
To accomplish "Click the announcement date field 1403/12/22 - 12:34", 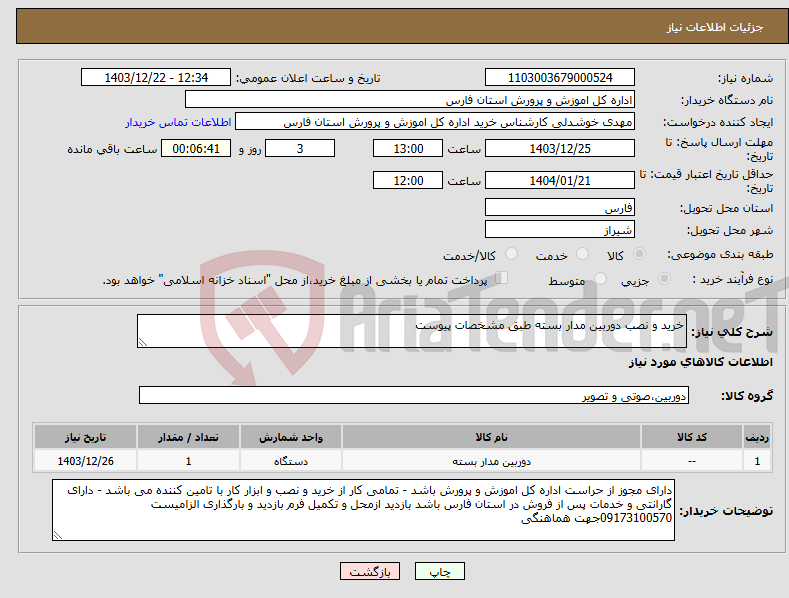I will click(x=156, y=78).
